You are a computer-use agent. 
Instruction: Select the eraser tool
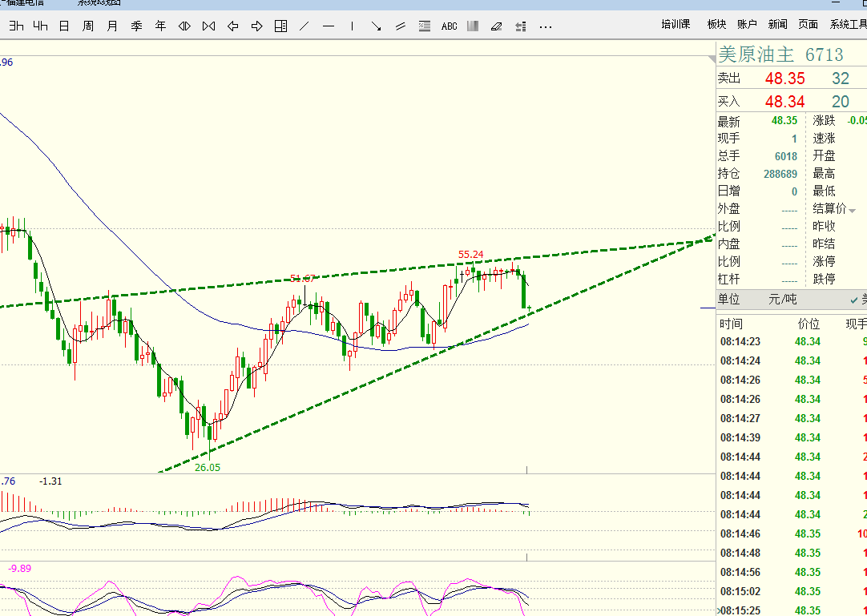pyautogui.click(x=497, y=26)
